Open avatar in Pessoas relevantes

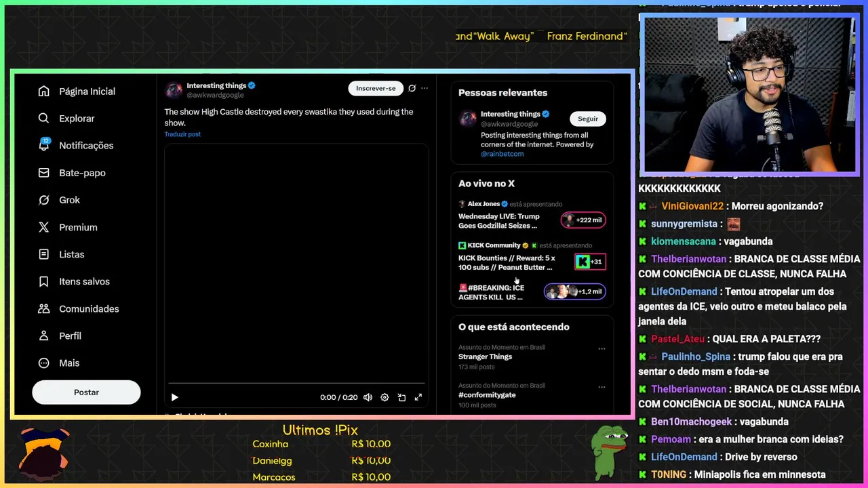tap(468, 119)
